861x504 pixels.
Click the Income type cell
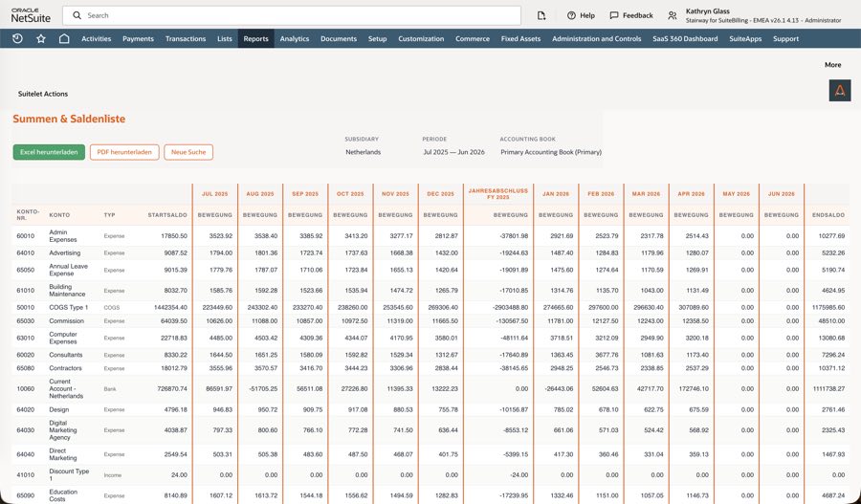click(x=113, y=475)
